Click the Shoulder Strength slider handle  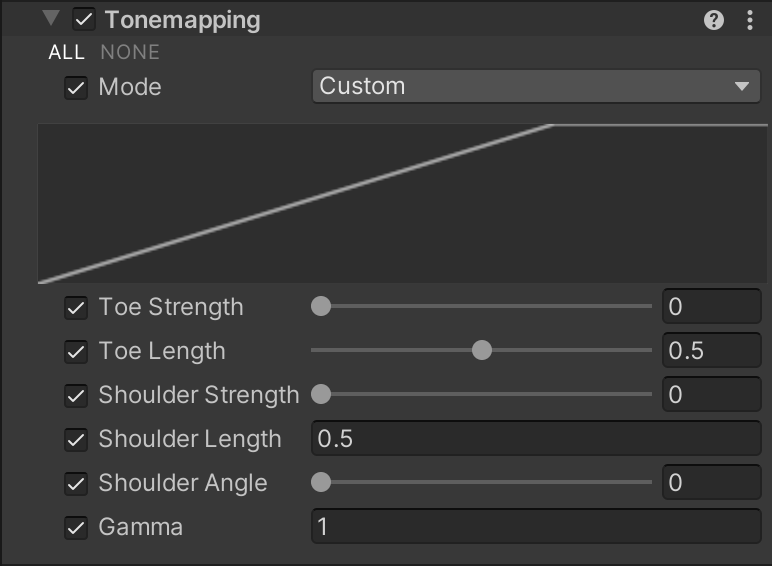click(x=321, y=395)
